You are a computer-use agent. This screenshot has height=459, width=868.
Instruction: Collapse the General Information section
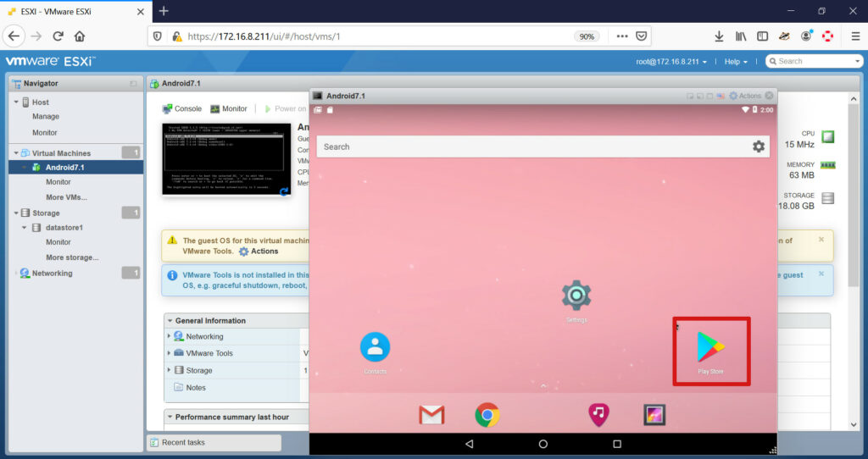(x=170, y=321)
